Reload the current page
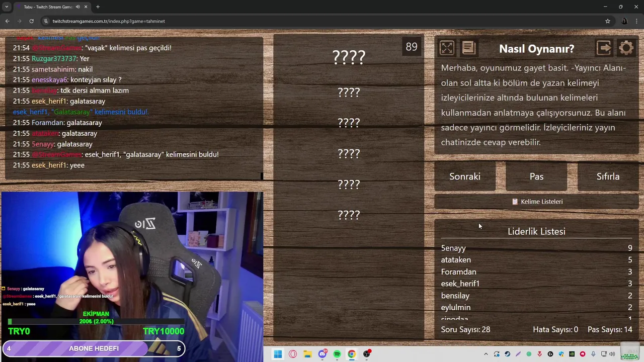 pyautogui.click(x=31, y=21)
